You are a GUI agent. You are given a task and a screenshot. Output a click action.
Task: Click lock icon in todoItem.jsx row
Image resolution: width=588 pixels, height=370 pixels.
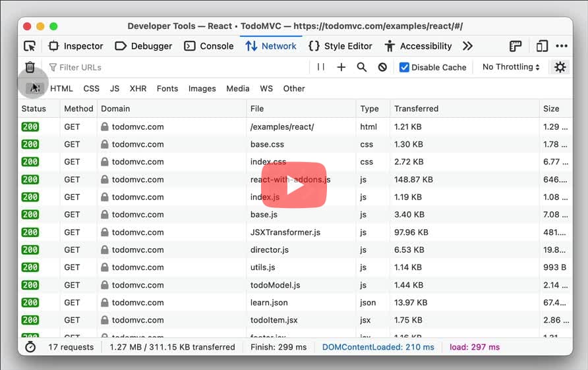click(x=105, y=320)
